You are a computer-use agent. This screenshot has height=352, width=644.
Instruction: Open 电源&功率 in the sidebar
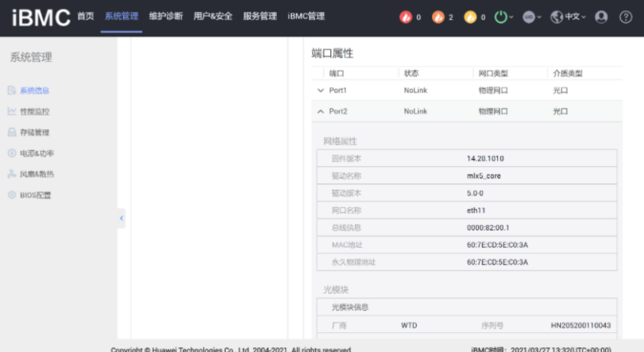pos(37,153)
